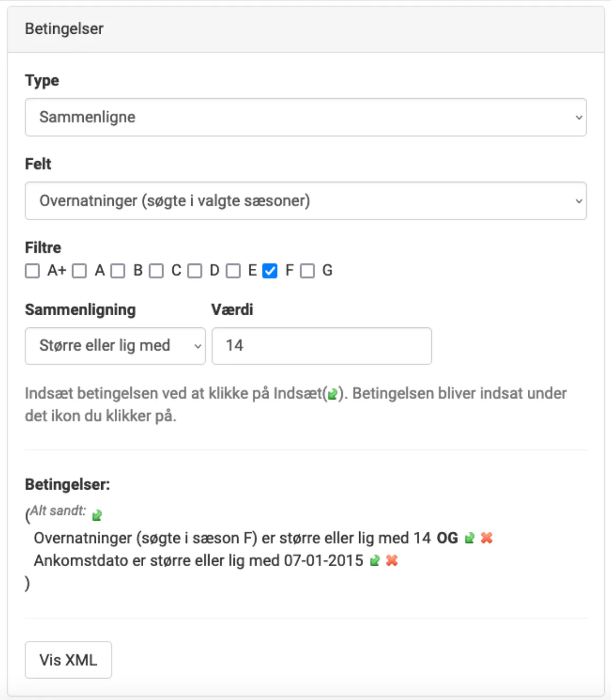Open the Sammenligning dropdown

click(115, 346)
